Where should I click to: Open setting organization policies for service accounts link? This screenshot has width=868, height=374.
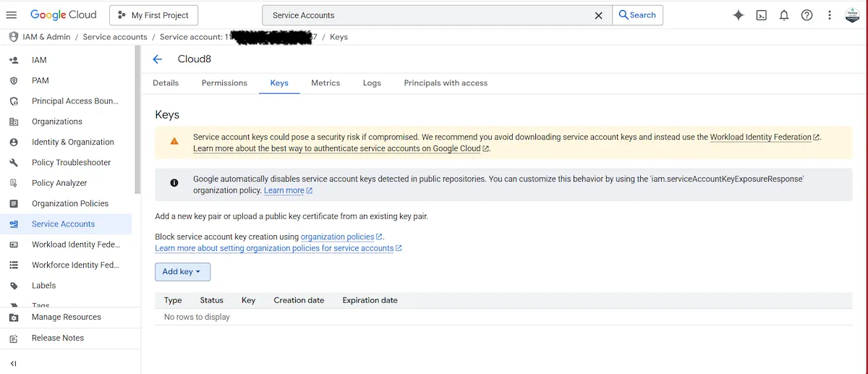(278, 248)
